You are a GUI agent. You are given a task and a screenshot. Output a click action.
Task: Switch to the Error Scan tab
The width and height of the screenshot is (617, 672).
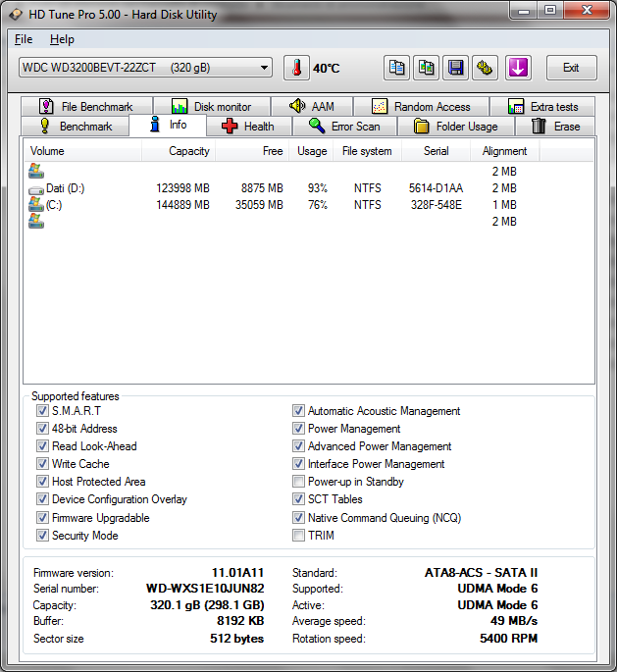(x=345, y=127)
